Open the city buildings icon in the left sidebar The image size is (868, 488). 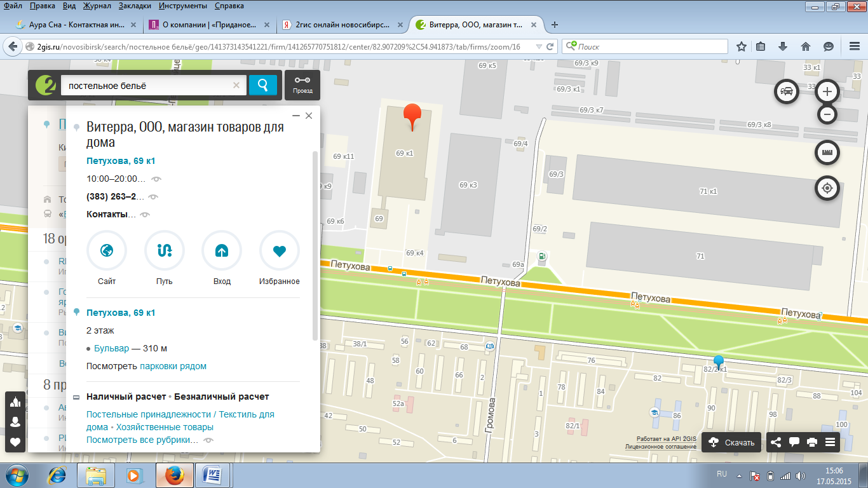pos(15,402)
